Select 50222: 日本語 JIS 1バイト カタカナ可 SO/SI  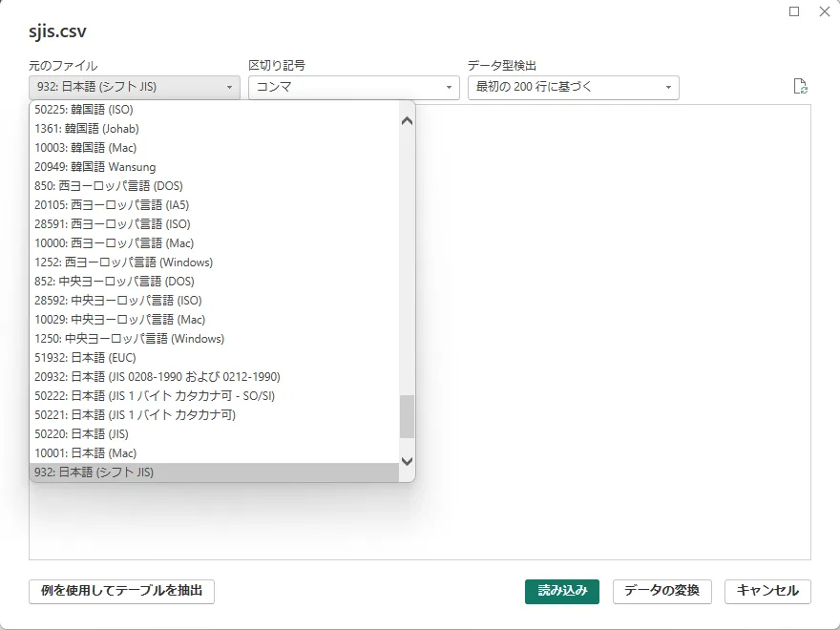click(214, 396)
